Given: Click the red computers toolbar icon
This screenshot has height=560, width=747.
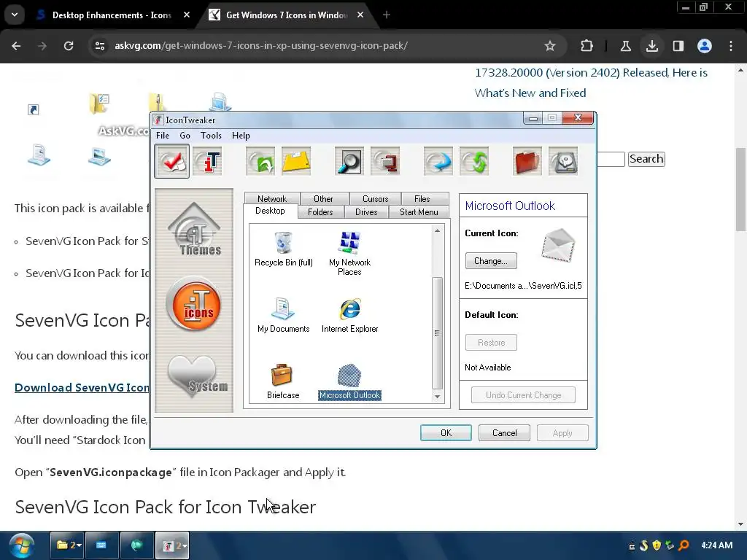Looking at the screenshot, I should (x=385, y=162).
